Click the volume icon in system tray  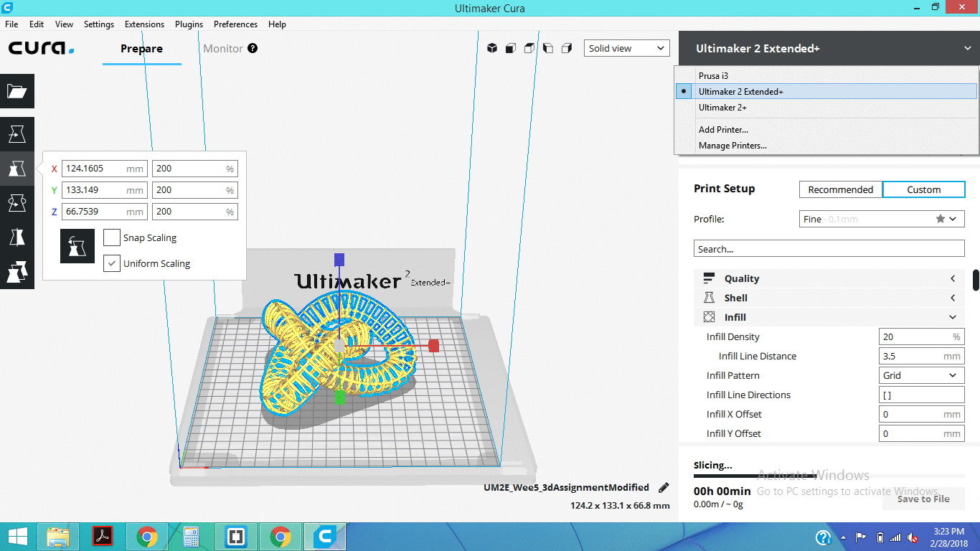pos(913,537)
